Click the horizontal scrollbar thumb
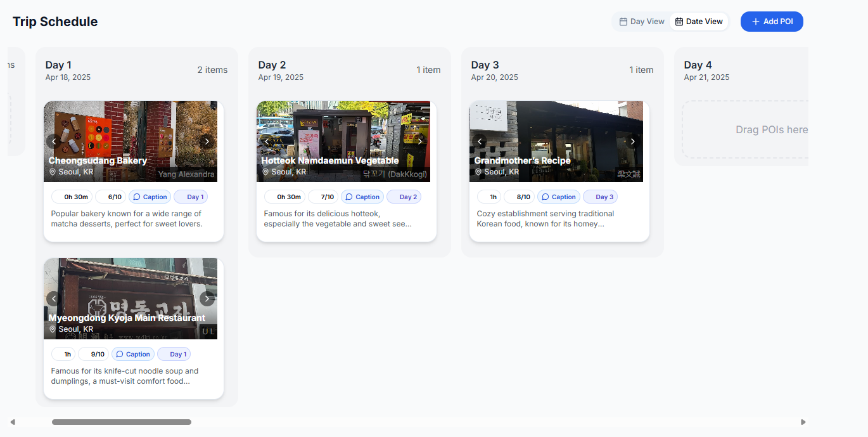Viewport: 868px width, 437px height. pos(122,422)
